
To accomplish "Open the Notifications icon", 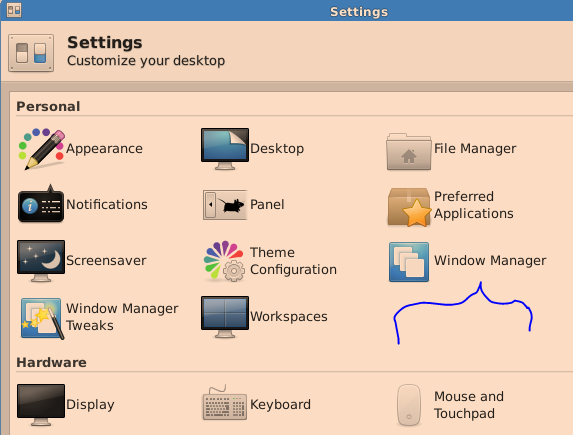I will (41, 204).
